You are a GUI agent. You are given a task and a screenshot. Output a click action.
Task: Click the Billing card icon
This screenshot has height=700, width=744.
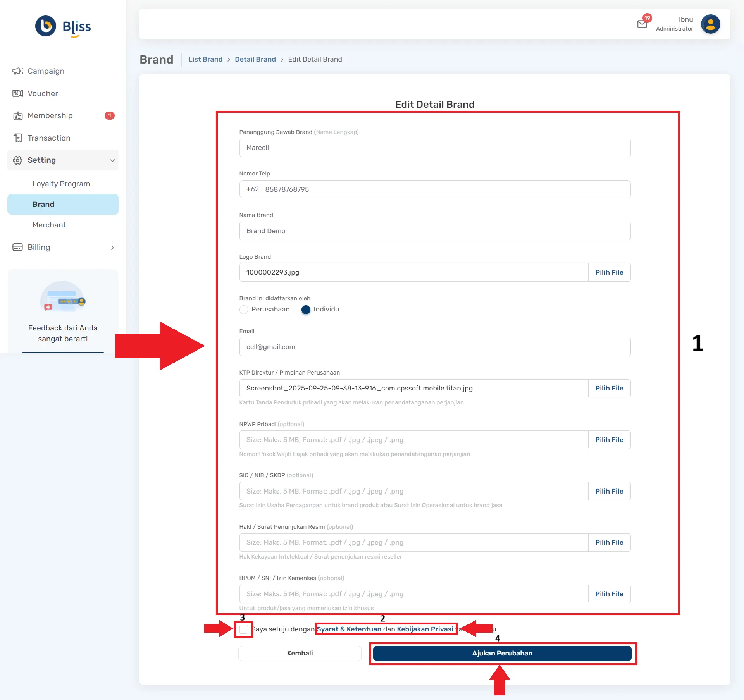pyautogui.click(x=17, y=247)
